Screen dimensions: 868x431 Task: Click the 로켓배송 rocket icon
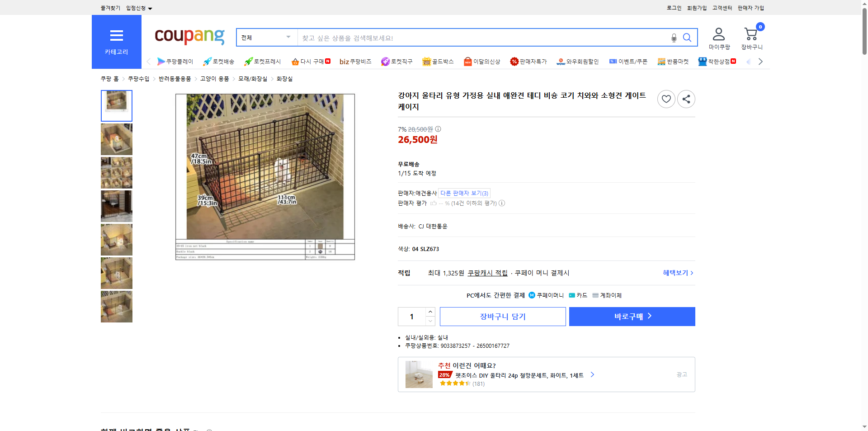pyautogui.click(x=207, y=61)
